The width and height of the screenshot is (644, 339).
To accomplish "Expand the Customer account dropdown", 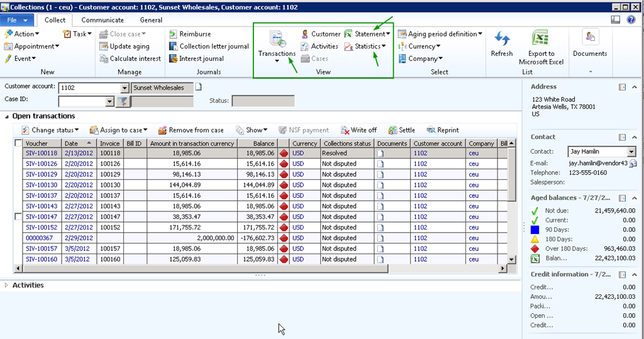I will [124, 88].
